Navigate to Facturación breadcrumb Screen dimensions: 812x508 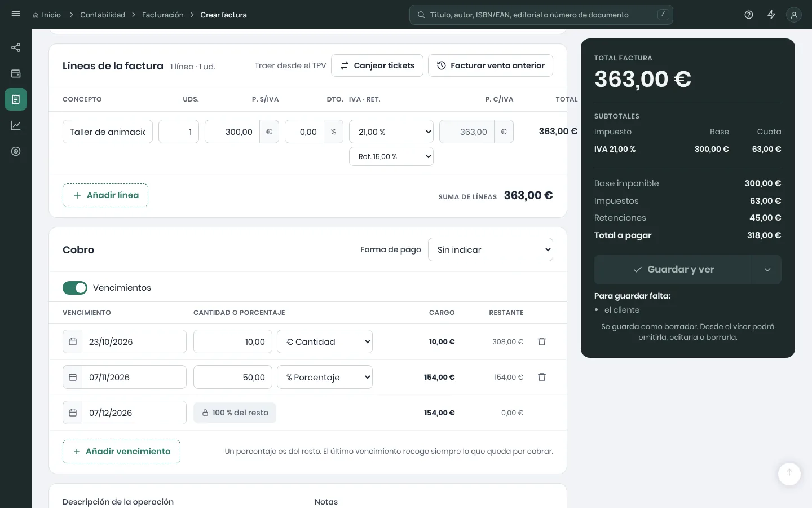163,15
